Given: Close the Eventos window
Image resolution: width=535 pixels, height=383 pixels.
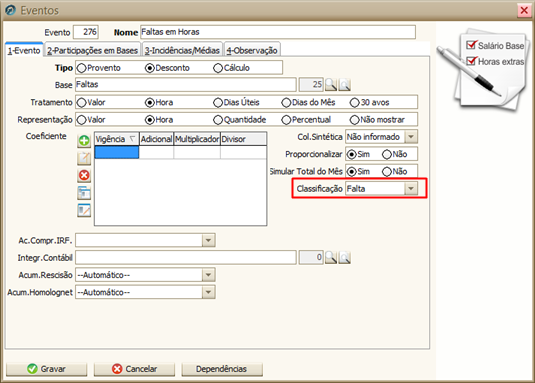Looking at the screenshot, I should click(524, 11).
